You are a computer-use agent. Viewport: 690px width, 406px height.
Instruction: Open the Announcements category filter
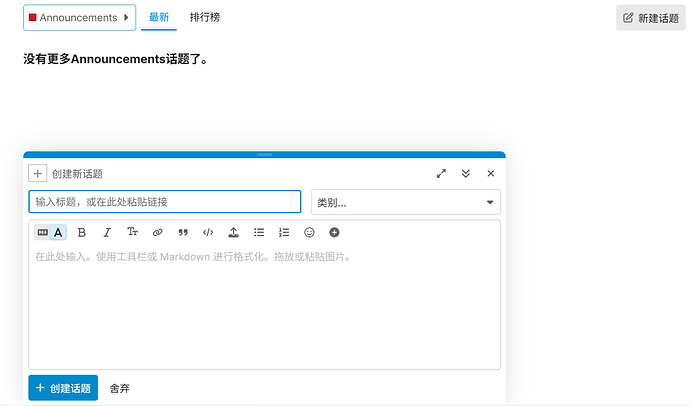tap(80, 18)
